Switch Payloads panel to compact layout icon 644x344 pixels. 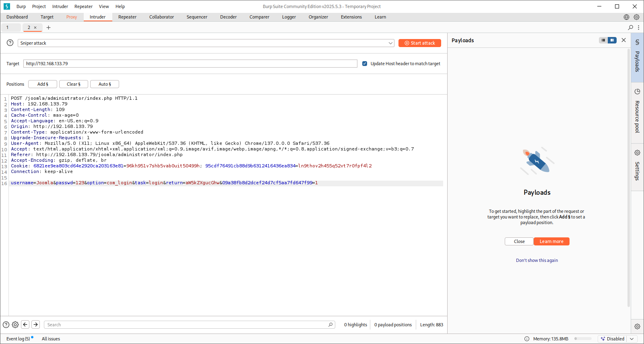tap(603, 40)
